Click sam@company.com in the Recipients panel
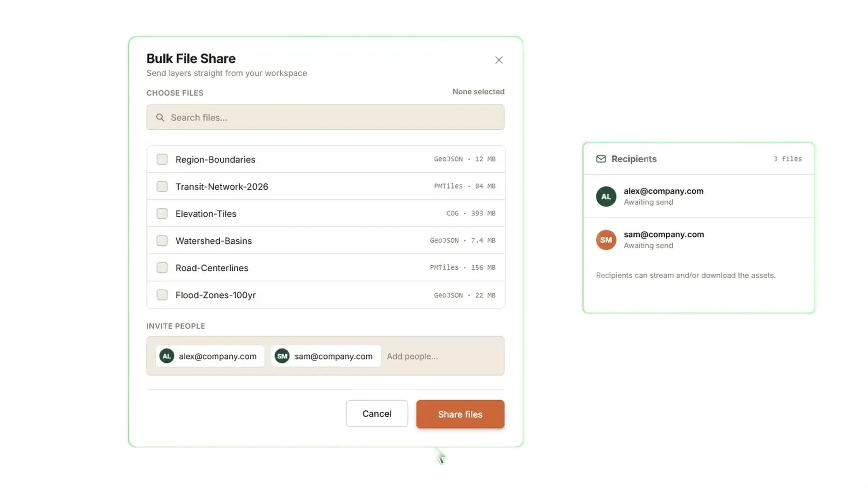The width and height of the screenshot is (868, 488). click(x=664, y=235)
